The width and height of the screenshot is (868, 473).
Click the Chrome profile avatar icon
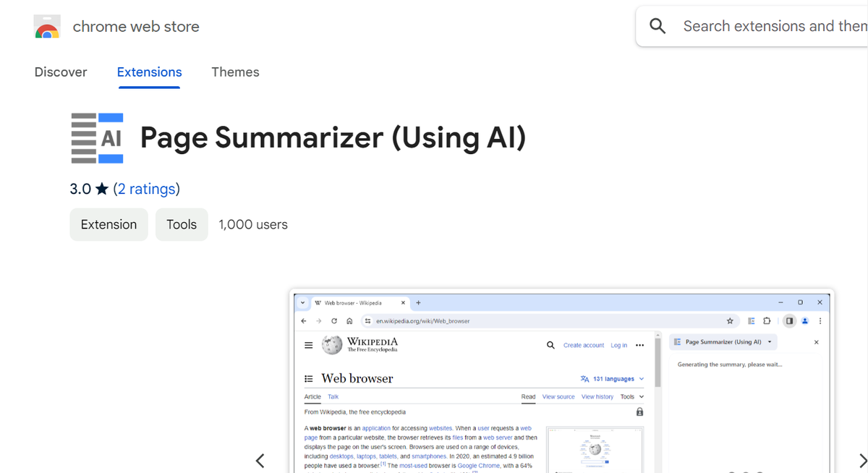(805, 320)
